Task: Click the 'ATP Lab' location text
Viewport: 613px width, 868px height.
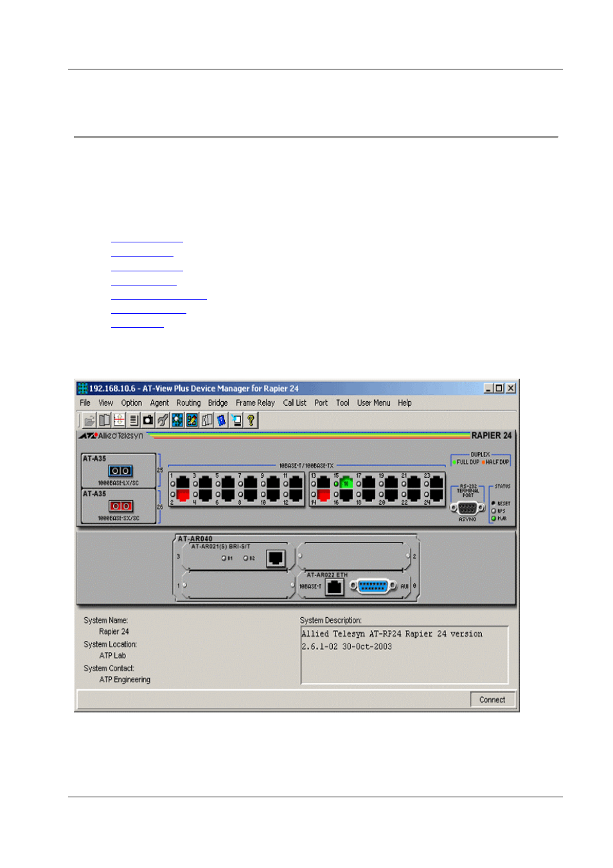Action: [112, 656]
